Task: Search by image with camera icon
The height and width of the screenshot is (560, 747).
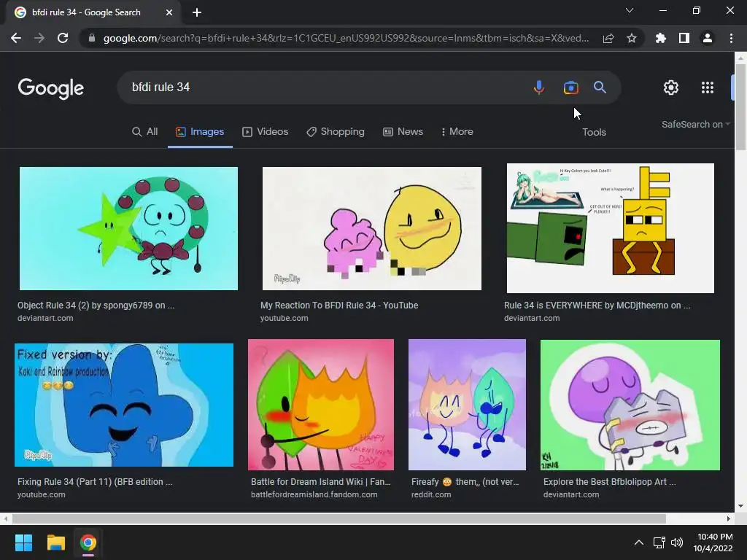Action: click(570, 87)
